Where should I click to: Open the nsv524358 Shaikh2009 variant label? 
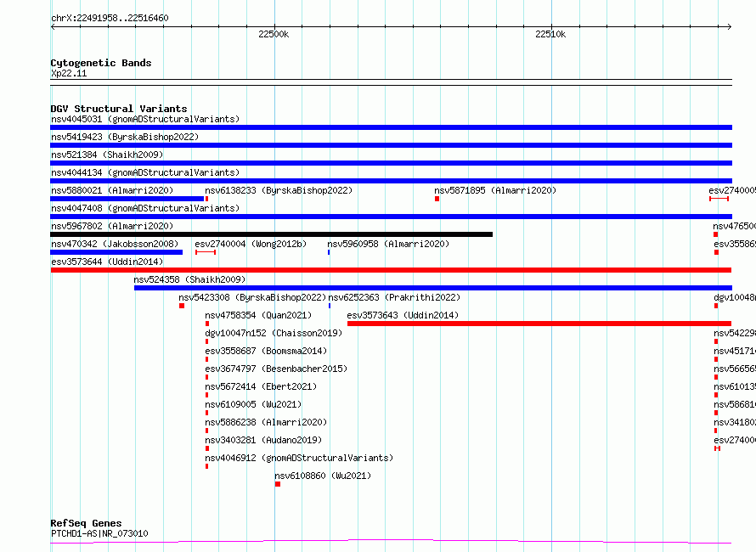tap(189, 279)
